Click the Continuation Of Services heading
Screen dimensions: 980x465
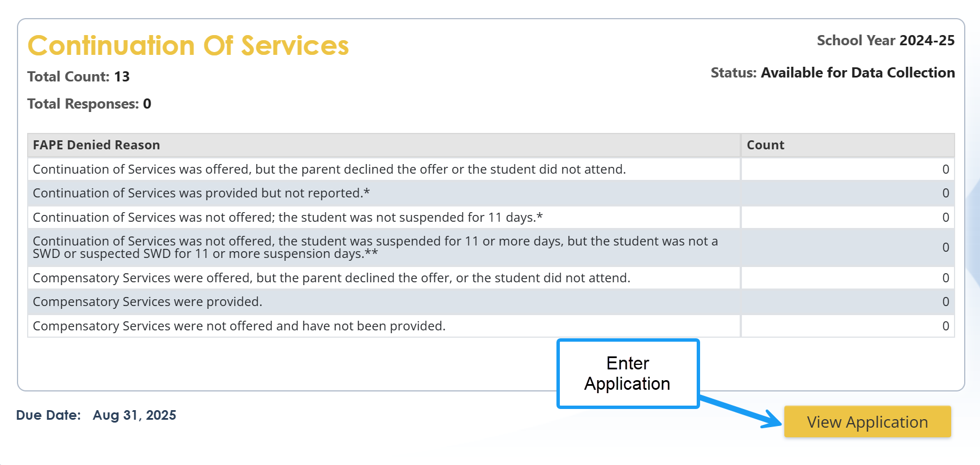(188, 46)
